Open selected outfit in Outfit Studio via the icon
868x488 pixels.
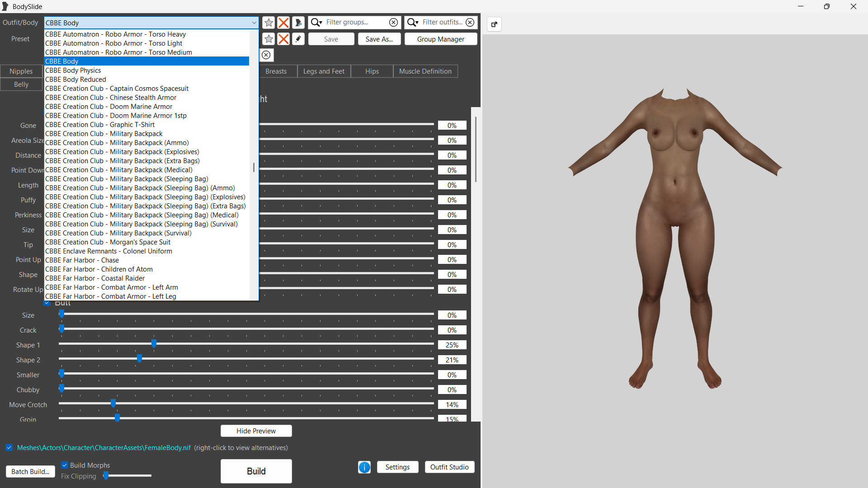(x=298, y=23)
